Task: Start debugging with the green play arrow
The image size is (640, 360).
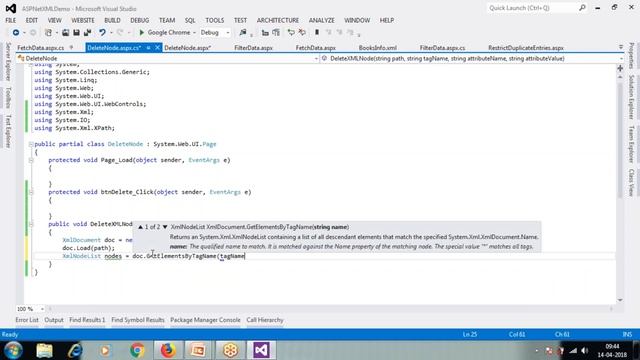Action: coord(141,33)
